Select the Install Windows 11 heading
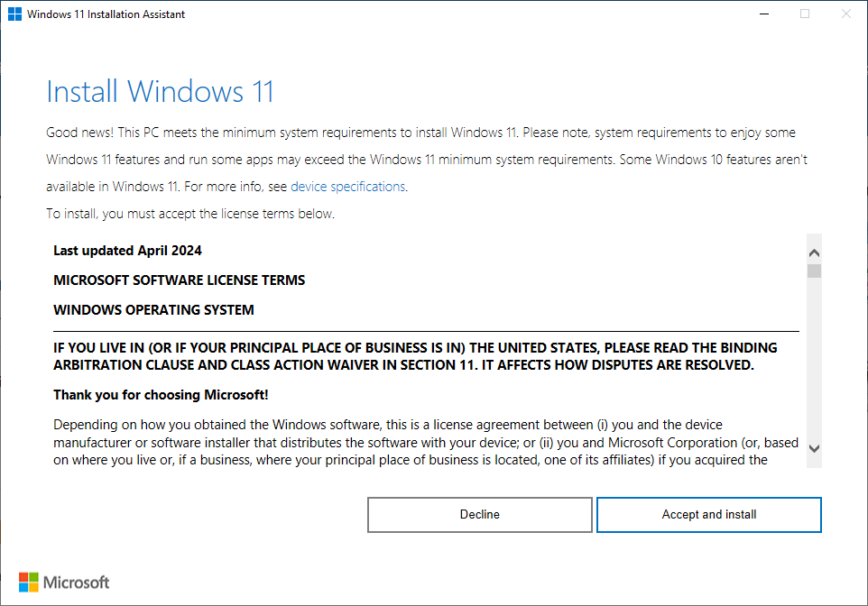Viewport: 868px width, 606px height. point(160,91)
